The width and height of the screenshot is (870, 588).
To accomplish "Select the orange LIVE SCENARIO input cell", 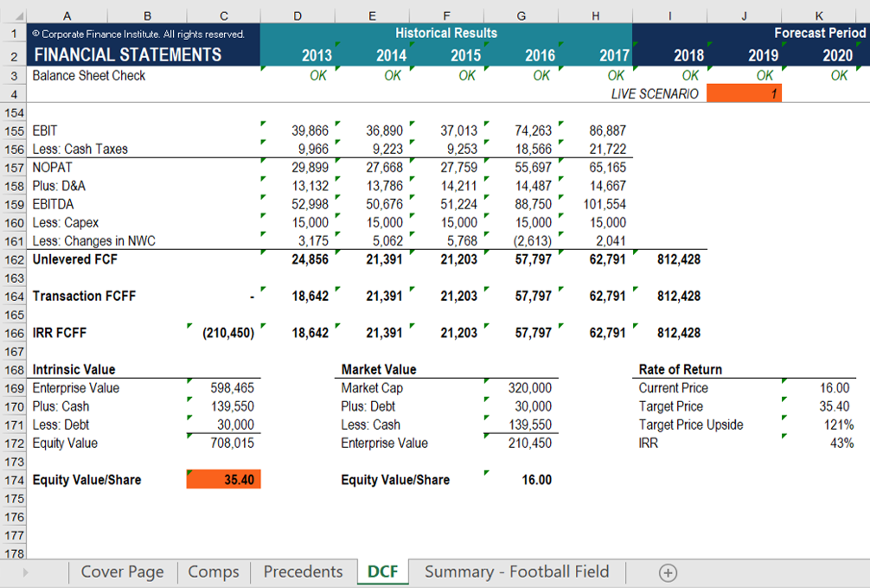I will tap(744, 93).
